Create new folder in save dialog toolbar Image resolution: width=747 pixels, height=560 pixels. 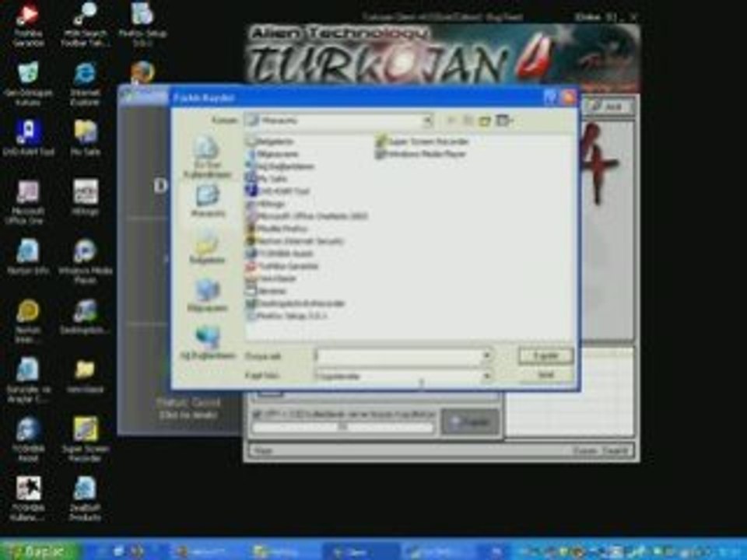[x=484, y=121]
